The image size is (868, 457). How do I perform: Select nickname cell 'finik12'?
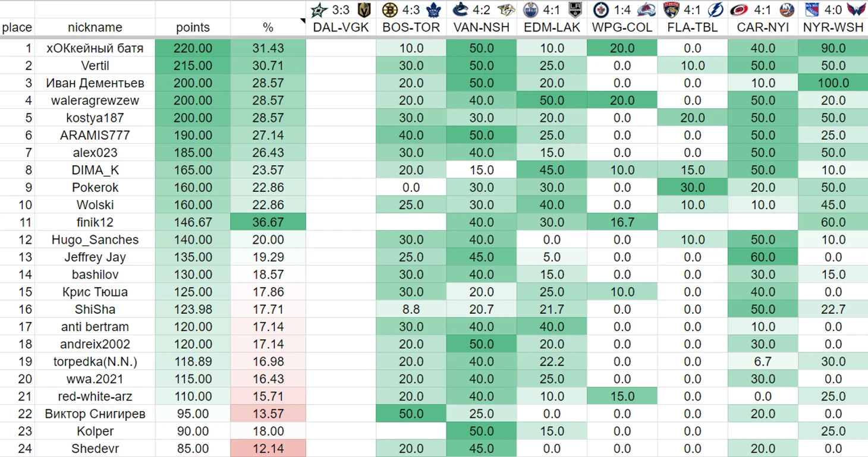[95, 222]
